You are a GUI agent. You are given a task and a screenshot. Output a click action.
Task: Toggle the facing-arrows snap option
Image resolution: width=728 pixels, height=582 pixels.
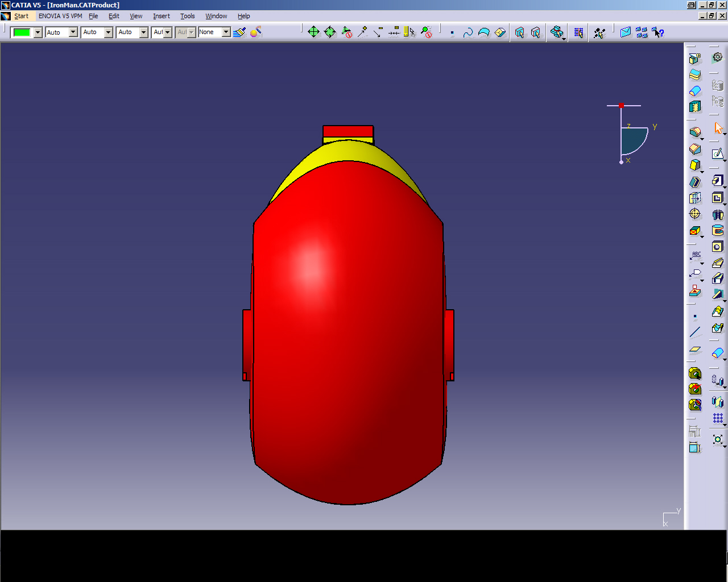(x=394, y=32)
